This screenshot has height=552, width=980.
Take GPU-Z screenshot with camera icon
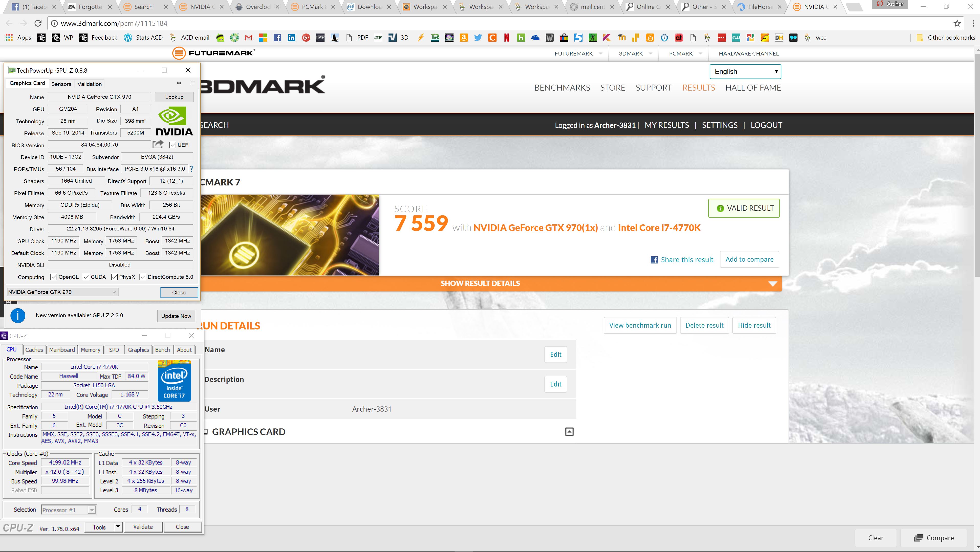pyautogui.click(x=179, y=83)
